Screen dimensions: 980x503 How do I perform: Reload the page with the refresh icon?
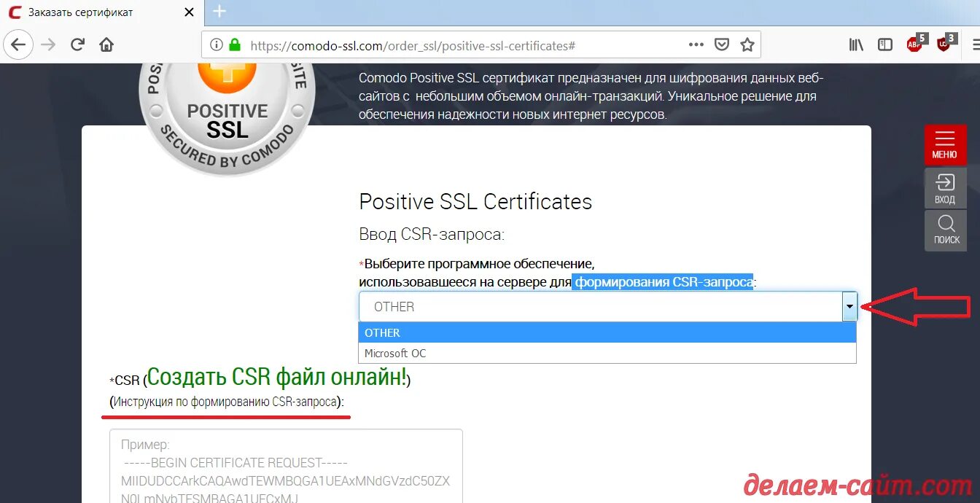click(x=77, y=45)
